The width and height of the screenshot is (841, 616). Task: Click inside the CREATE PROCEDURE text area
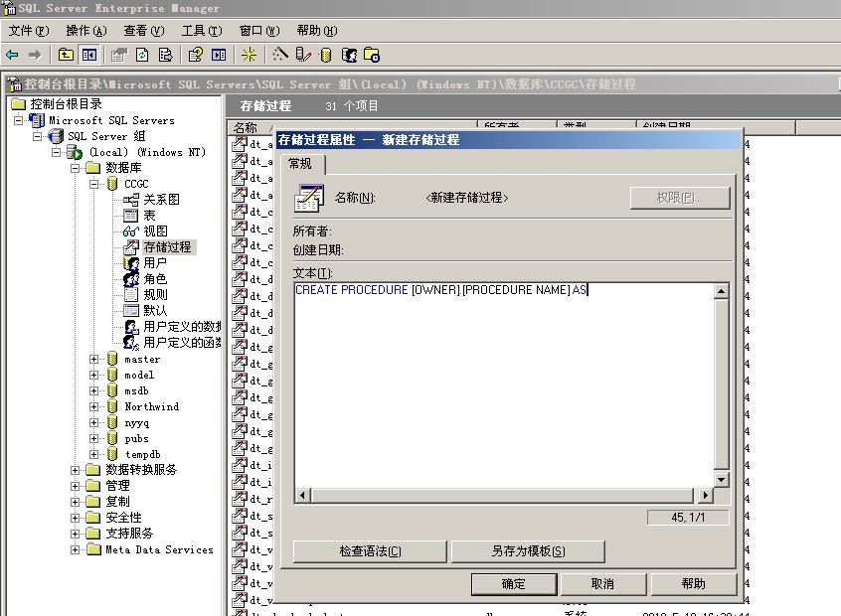[504, 385]
